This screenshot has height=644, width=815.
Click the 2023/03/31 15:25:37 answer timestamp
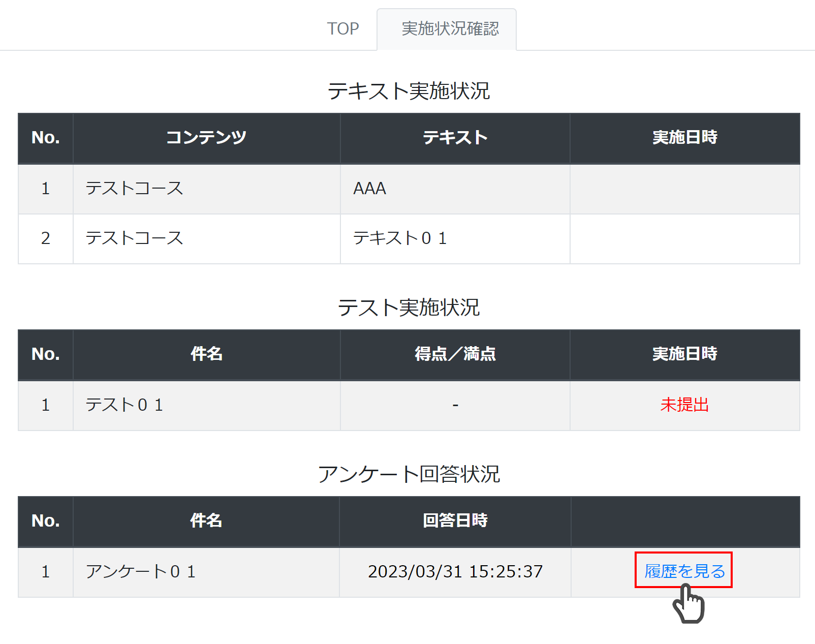455,572
